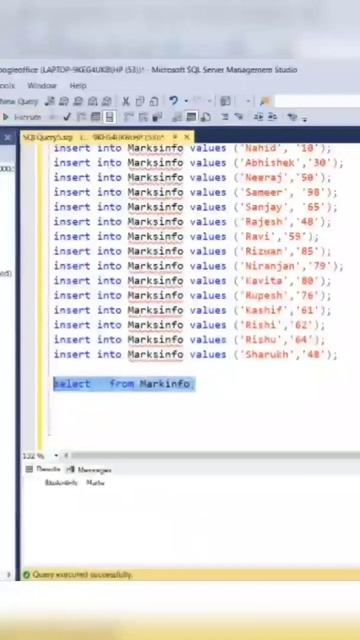
Task: Click the insert line with 'Ravi'
Action: (187, 236)
